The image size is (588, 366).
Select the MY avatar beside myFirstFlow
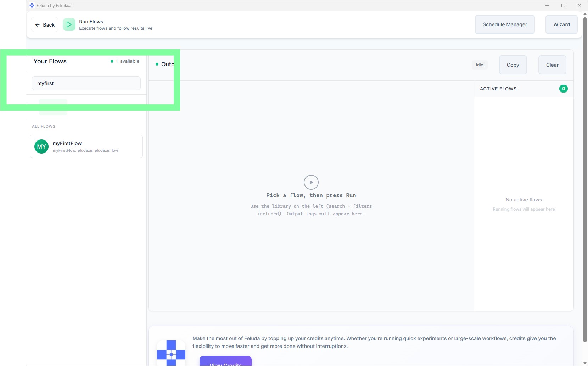point(41,146)
